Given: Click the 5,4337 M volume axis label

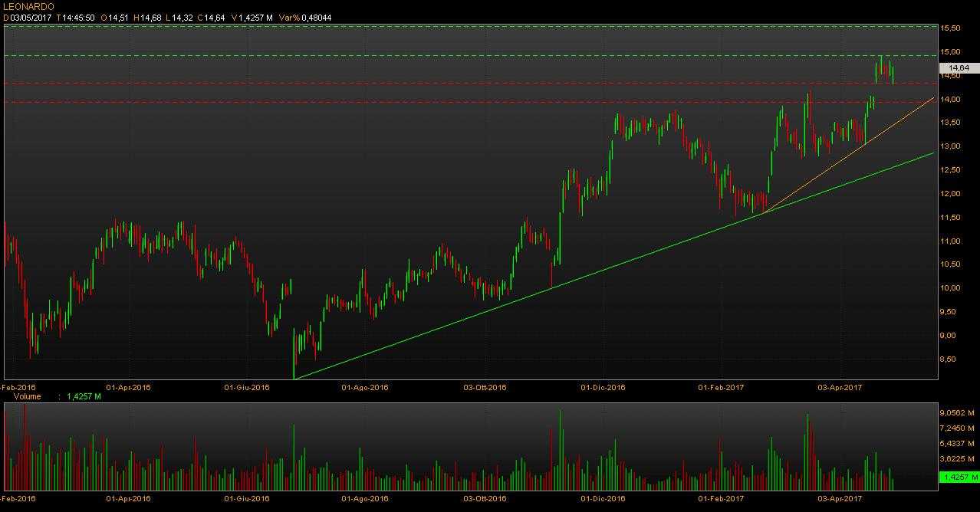Looking at the screenshot, I should click(x=957, y=443).
